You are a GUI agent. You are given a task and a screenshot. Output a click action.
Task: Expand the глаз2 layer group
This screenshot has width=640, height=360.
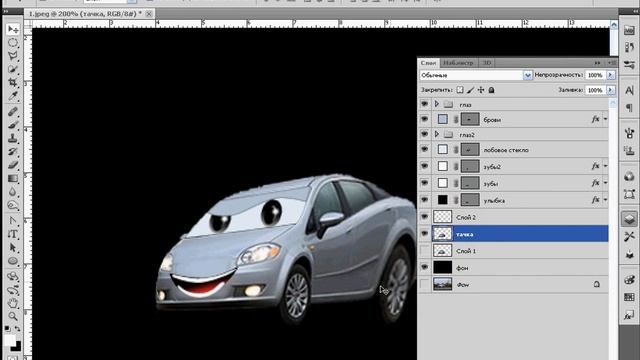(x=437, y=134)
